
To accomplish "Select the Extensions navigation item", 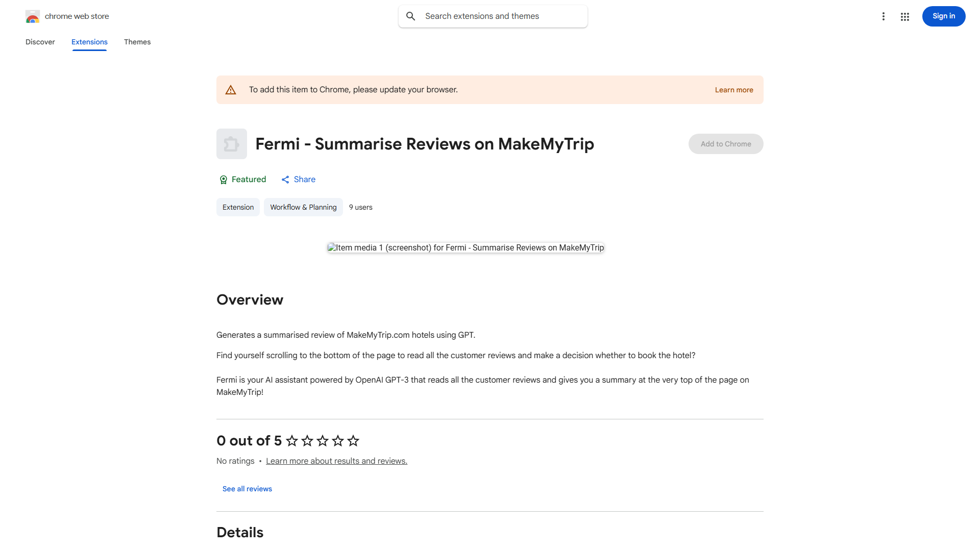I will [x=89, y=42].
